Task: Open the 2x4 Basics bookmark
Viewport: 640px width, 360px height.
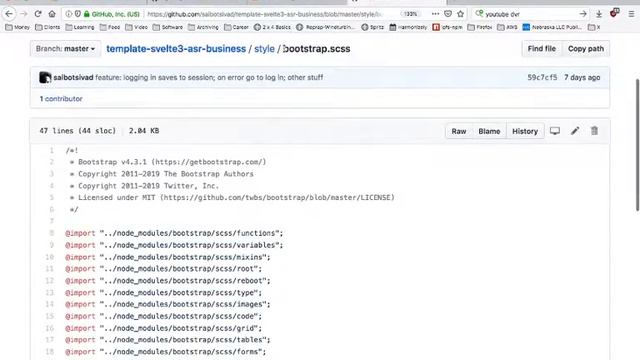Action: 272,27
